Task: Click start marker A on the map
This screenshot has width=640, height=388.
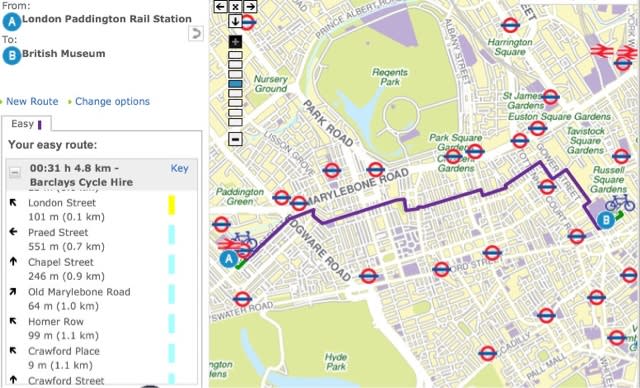Action: point(229,259)
